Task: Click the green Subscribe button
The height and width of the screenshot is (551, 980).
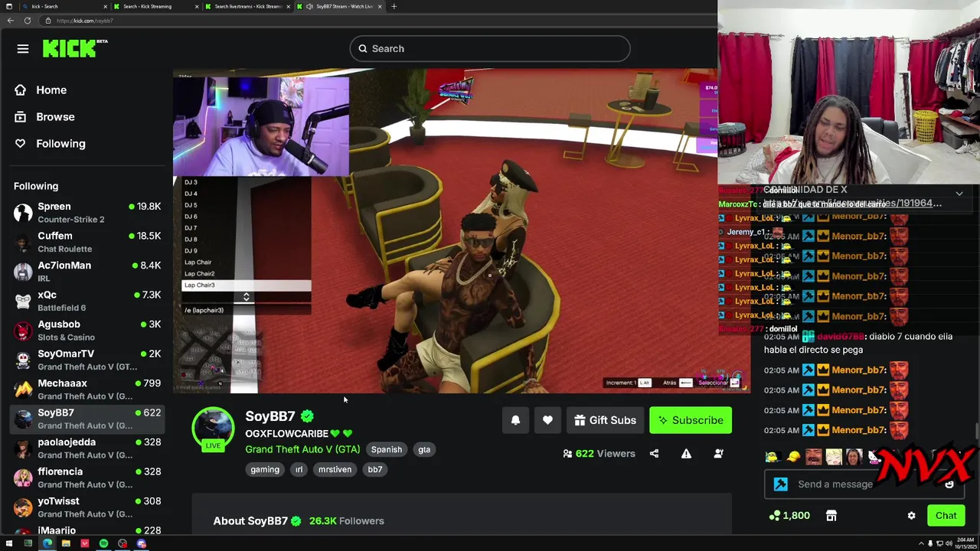Action: [691, 420]
